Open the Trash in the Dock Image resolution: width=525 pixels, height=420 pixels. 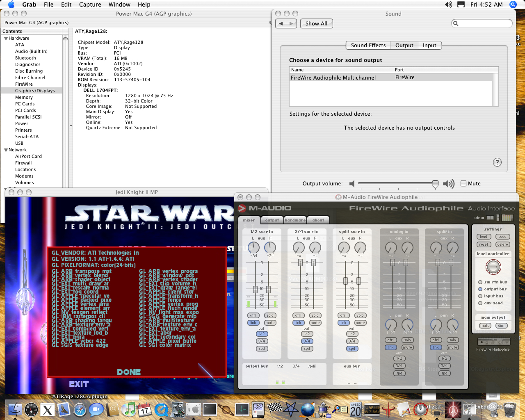[x=509, y=409]
